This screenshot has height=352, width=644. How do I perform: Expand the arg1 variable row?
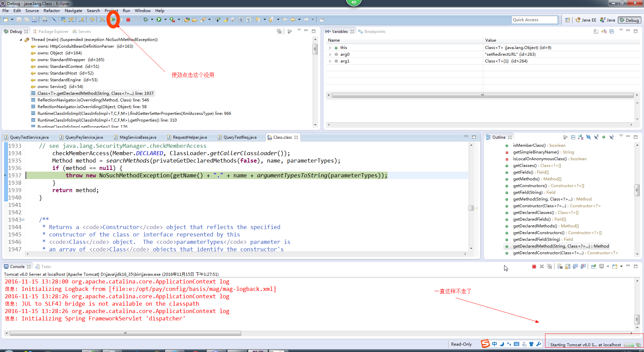coord(330,61)
